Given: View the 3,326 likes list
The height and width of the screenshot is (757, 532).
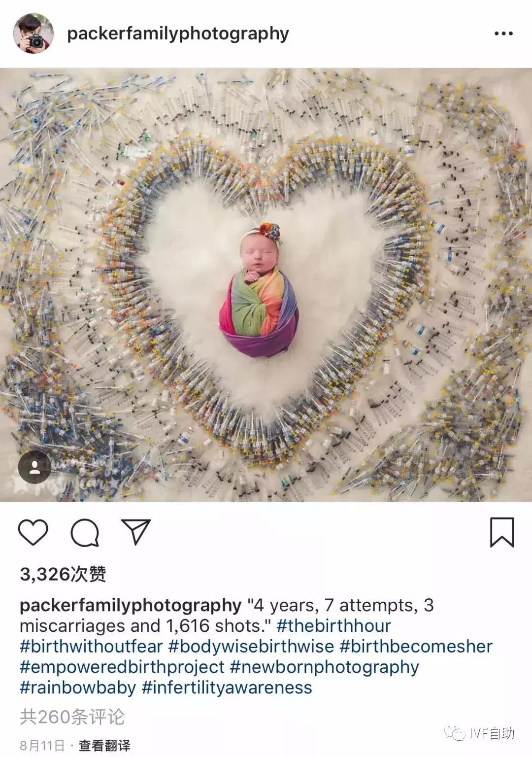Looking at the screenshot, I should 63,574.
